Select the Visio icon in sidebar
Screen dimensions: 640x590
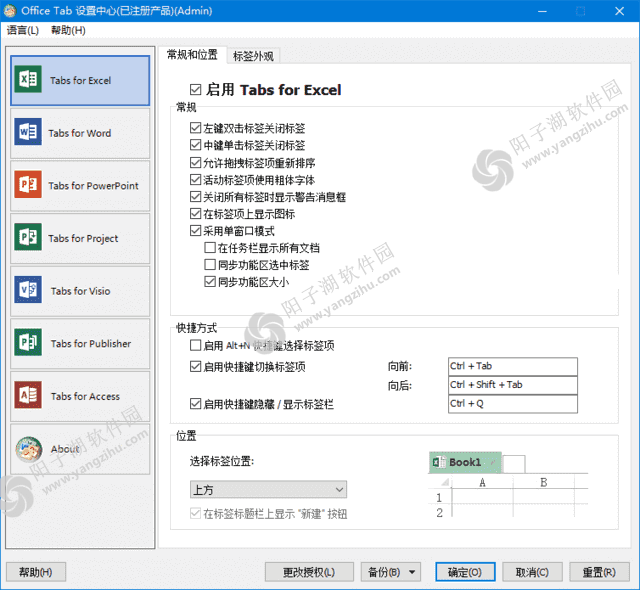(x=28, y=290)
